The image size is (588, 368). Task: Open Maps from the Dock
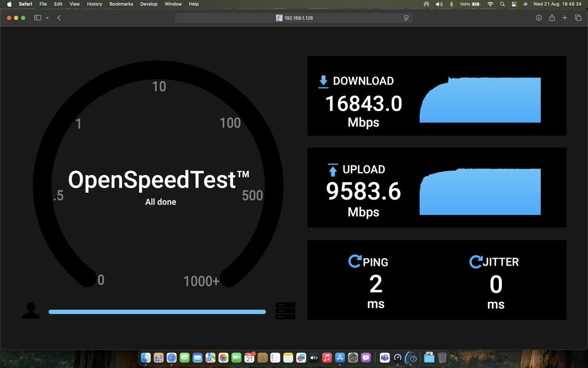210,358
